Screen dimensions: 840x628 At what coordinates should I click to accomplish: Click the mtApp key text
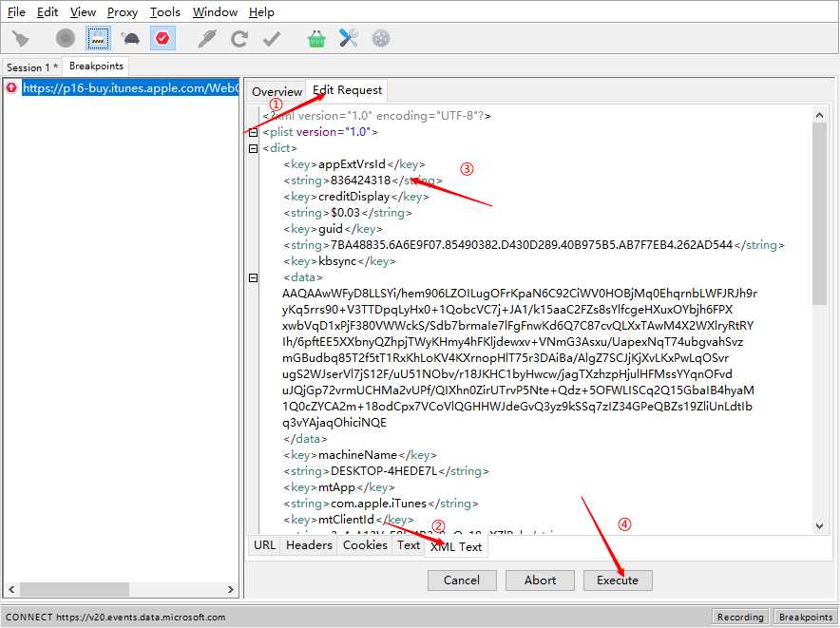337,487
